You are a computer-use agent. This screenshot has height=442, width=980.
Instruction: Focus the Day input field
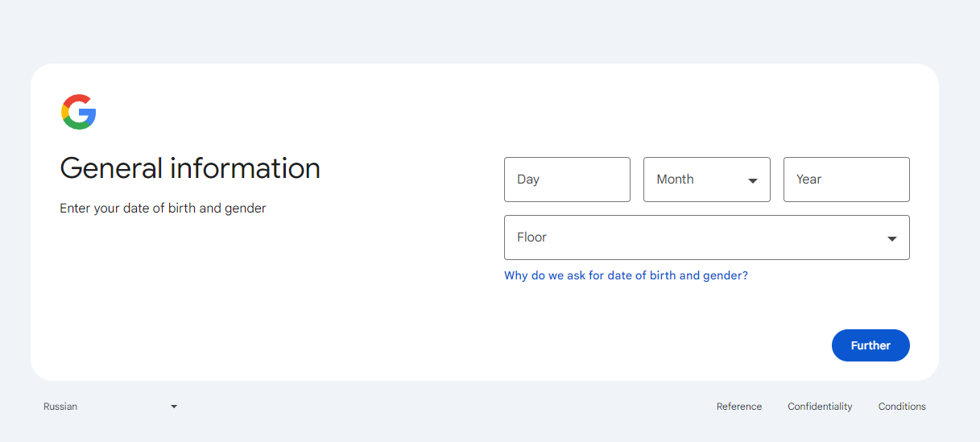tap(567, 180)
